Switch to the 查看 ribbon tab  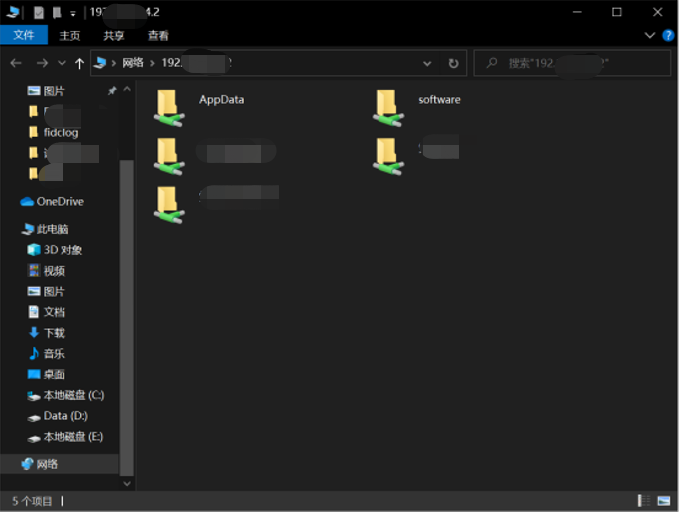pyautogui.click(x=158, y=35)
